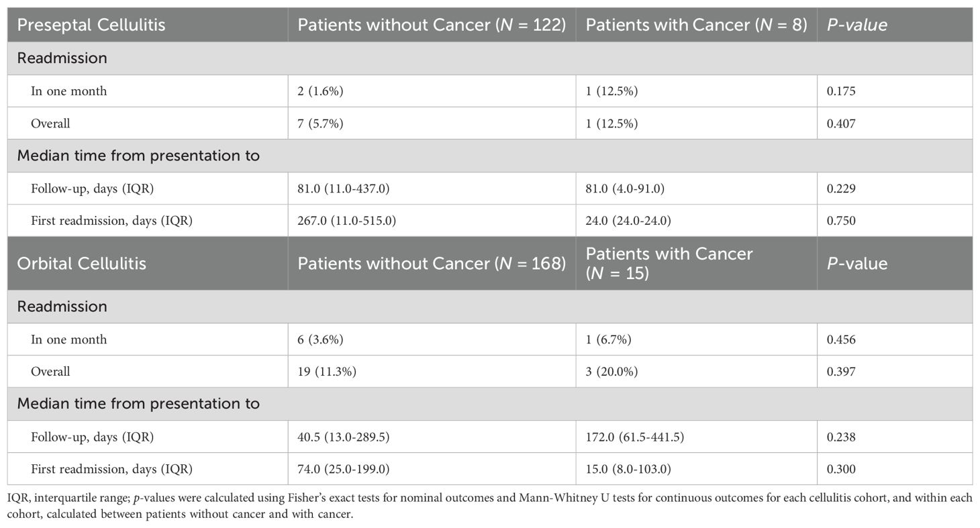Click the 'Patients without Cancer (N = 168)' header
Screen dimensions: 980x528
coord(432,263)
